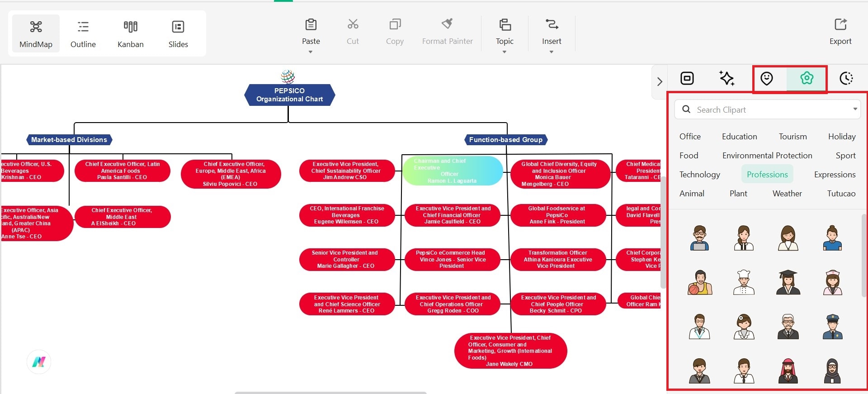The width and height of the screenshot is (868, 394).
Task: Open the smiley sticker panel tab
Action: click(x=767, y=79)
